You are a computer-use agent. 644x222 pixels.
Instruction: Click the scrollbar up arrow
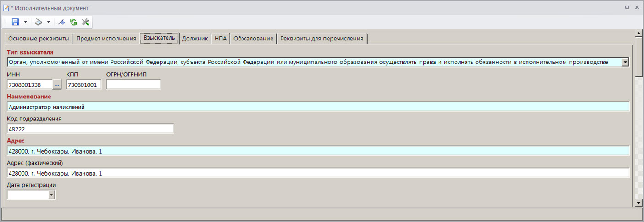638,34
